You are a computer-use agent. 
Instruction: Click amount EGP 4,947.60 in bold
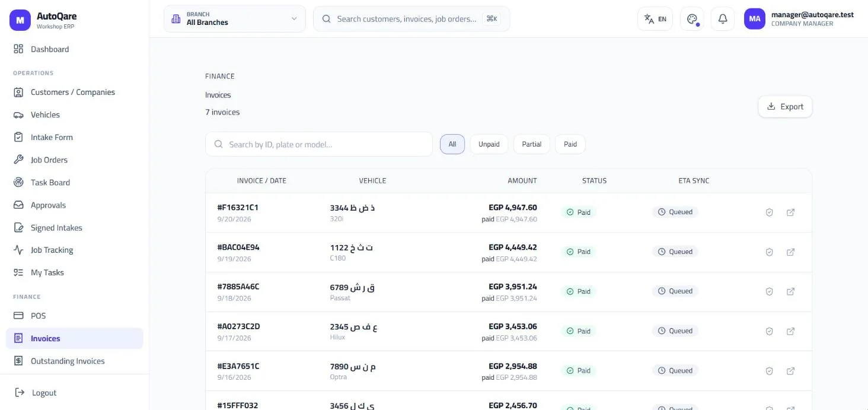[x=513, y=208]
